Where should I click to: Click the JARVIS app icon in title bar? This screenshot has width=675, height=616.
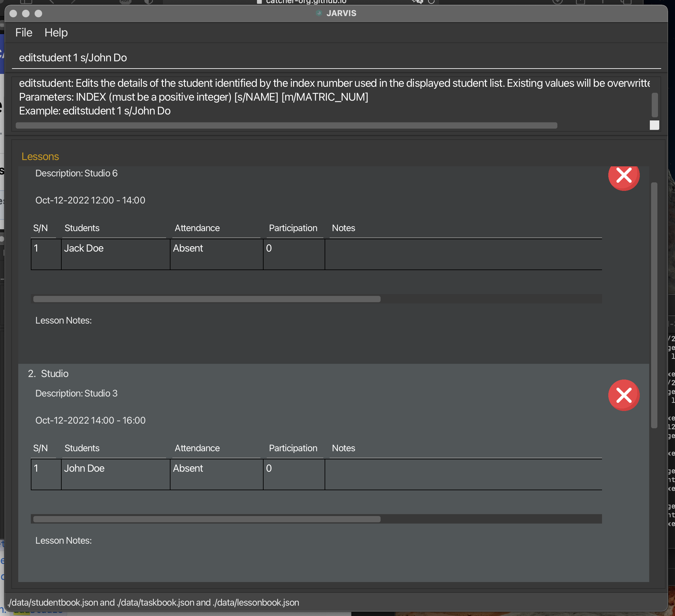(319, 13)
